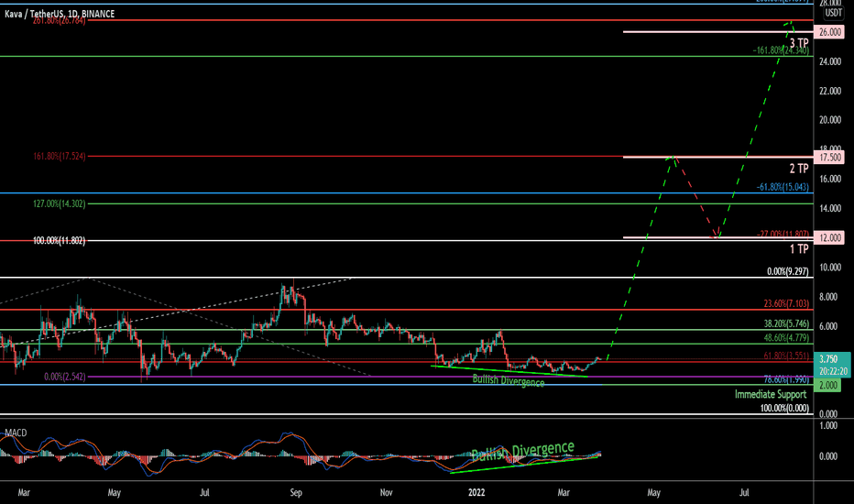This screenshot has width=854, height=504.
Task: Click the MACD indicator label
Action: click(16, 433)
